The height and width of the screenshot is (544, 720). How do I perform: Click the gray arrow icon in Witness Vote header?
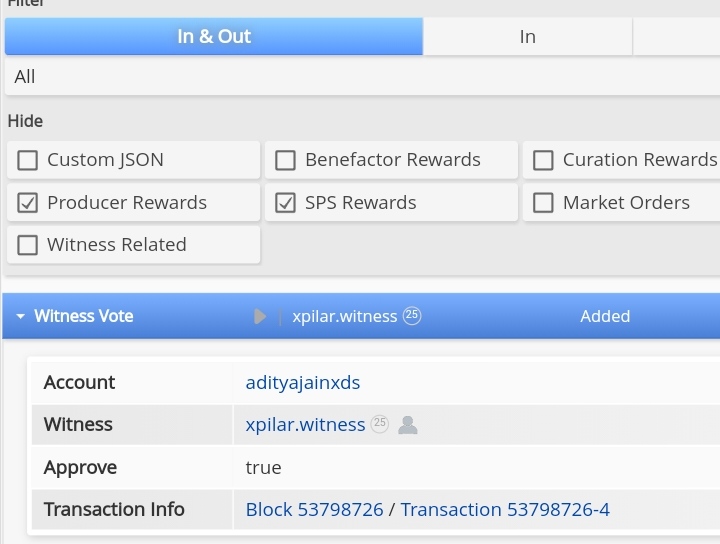(260, 317)
